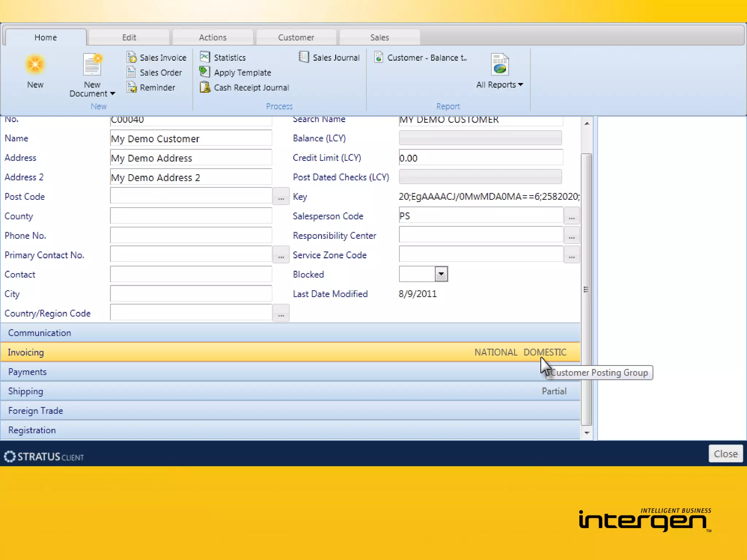The image size is (747, 560).
Task: Click the Last Date Modified value 8/9/2011
Action: pos(418,294)
